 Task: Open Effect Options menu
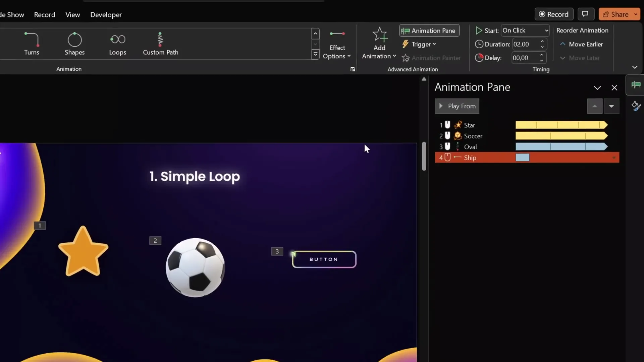pos(337,44)
